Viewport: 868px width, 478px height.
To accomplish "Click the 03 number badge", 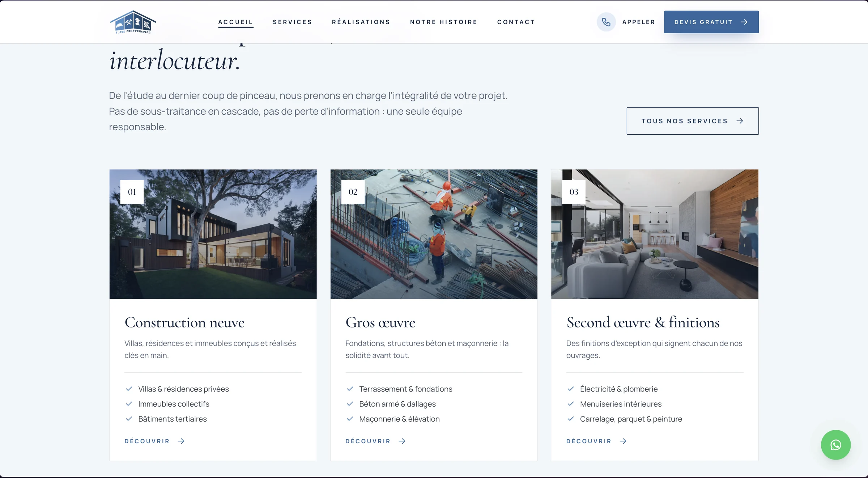I will (x=574, y=192).
